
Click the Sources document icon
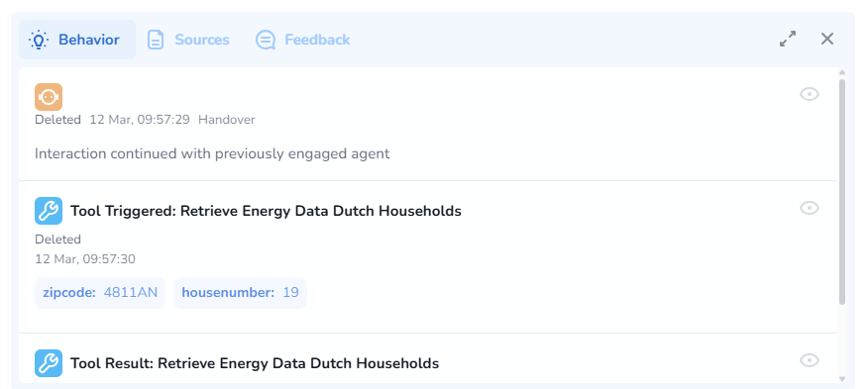[156, 40]
